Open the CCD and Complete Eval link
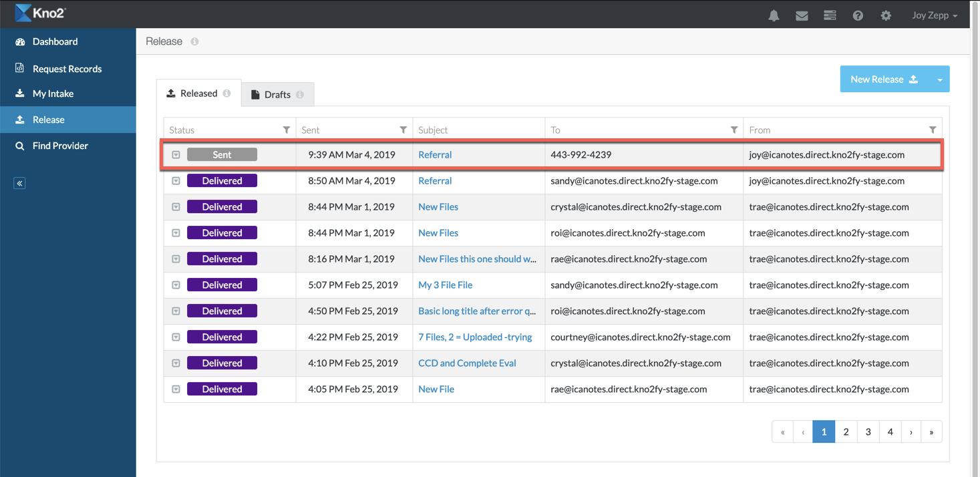 pyautogui.click(x=467, y=363)
